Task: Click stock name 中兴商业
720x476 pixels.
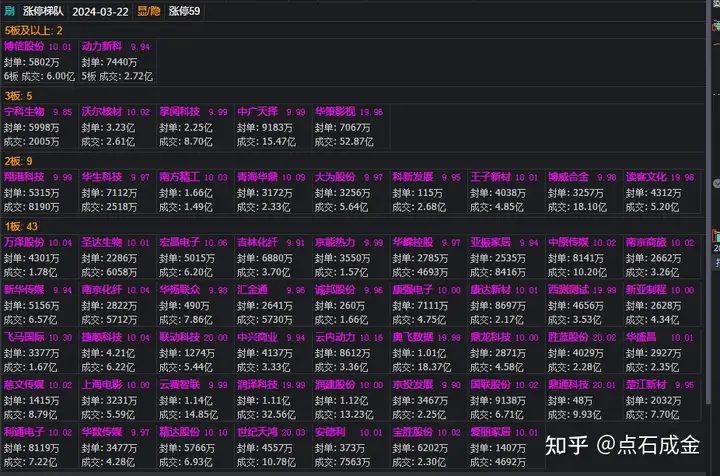Action: coord(257,337)
